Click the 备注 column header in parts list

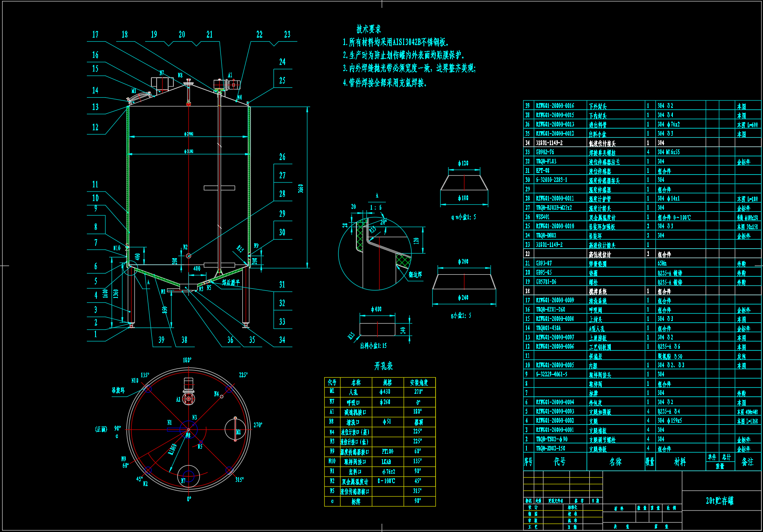click(747, 462)
